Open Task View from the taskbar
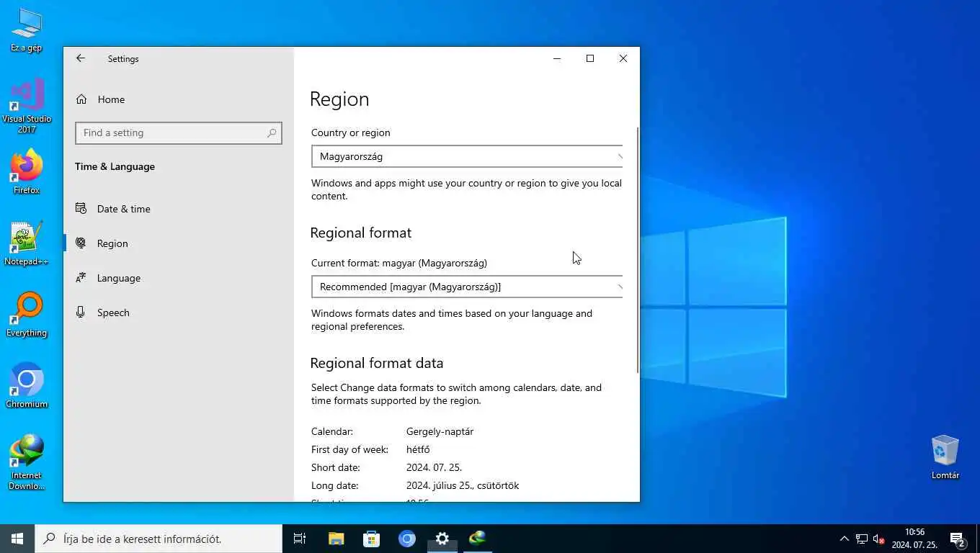This screenshot has width=980, height=553. [300, 539]
